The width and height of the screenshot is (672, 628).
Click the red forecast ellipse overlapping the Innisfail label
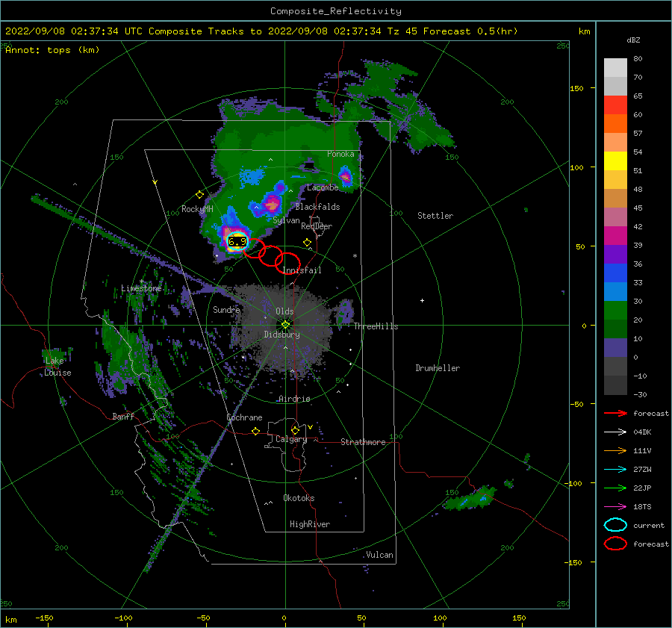point(287,264)
